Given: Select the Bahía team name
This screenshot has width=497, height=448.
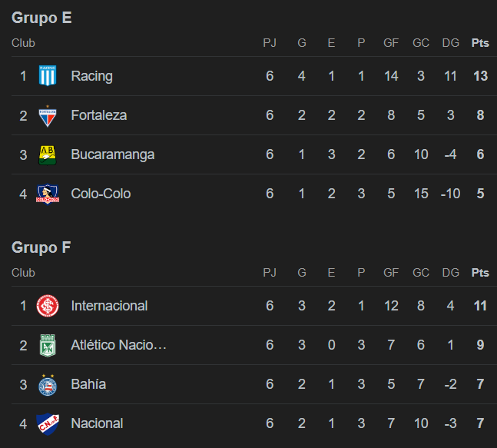Looking at the screenshot, I should click(x=88, y=384).
